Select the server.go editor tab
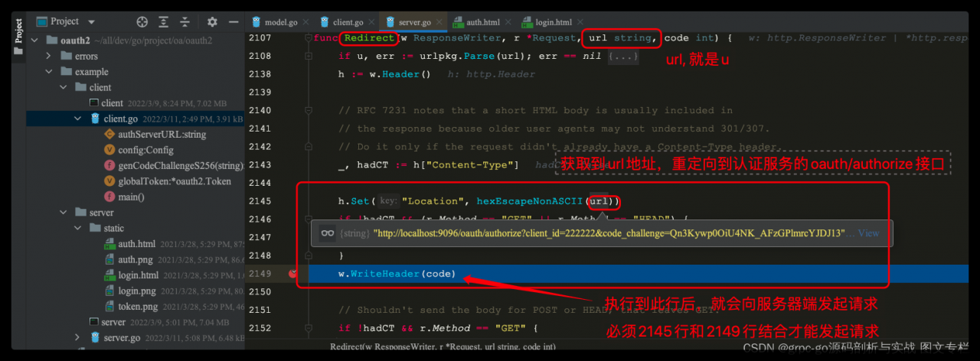The width and height of the screenshot is (980, 361). coord(413,23)
